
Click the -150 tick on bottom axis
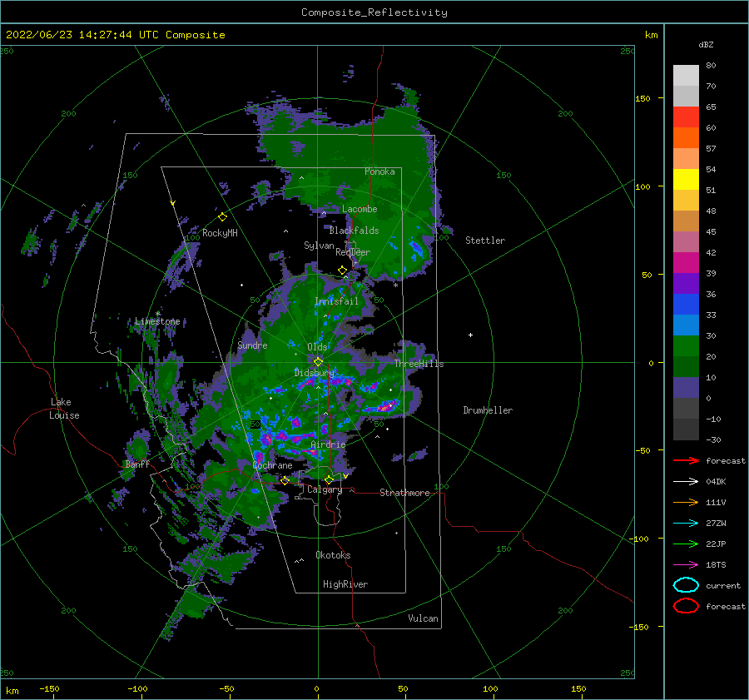coord(49,688)
